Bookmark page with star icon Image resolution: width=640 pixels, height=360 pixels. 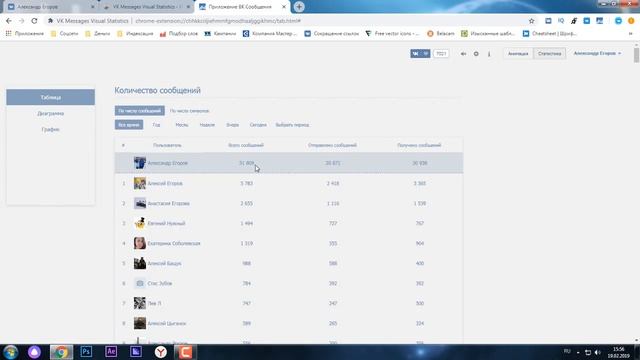(531, 21)
